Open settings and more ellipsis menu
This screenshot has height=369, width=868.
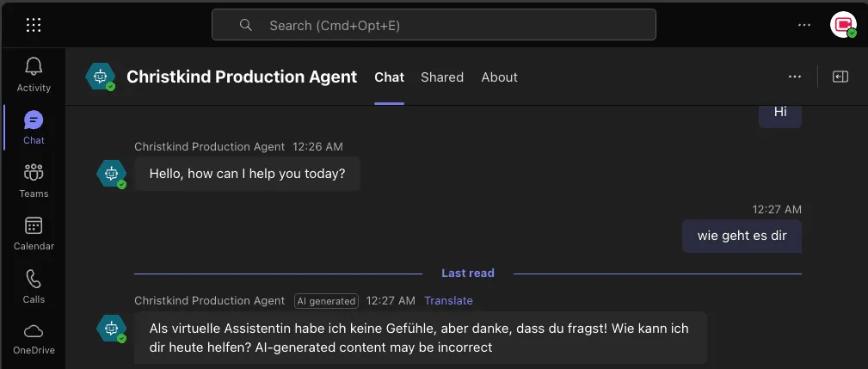tap(804, 25)
